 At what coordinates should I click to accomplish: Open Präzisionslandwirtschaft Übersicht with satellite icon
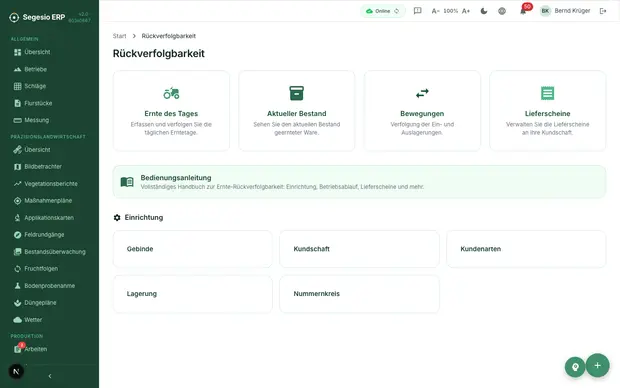click(32, 150)
